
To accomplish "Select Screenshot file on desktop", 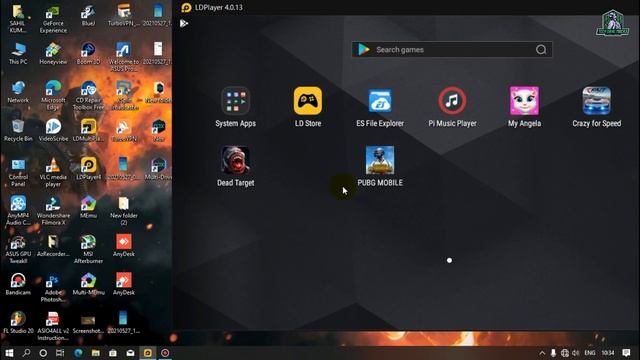I will 88,322.
